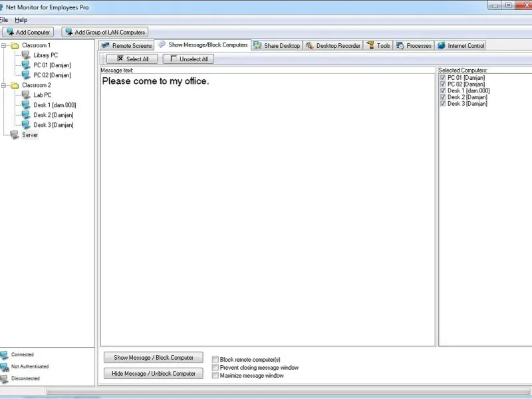Uncheck Desk 2 [Damjan] in Selected Computers

443,97
